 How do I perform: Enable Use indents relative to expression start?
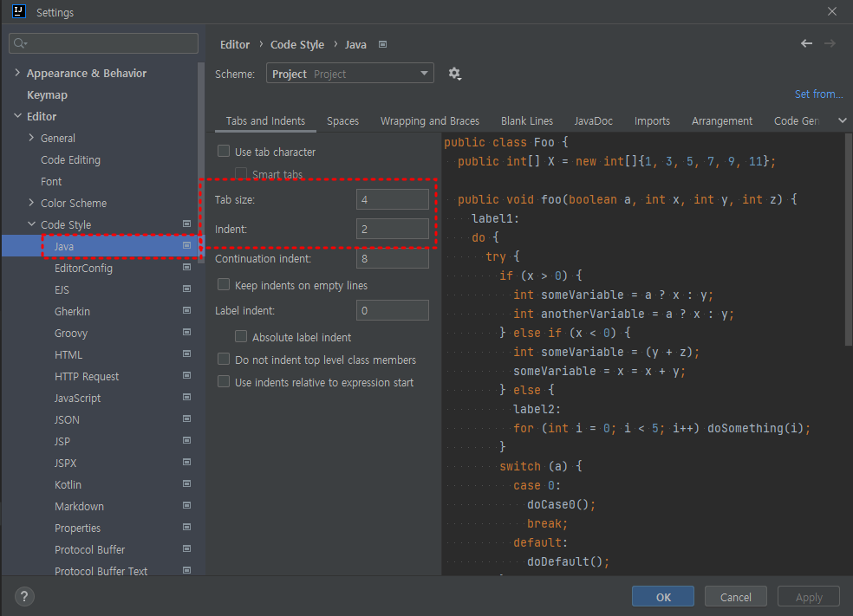(x=224, y=382)
